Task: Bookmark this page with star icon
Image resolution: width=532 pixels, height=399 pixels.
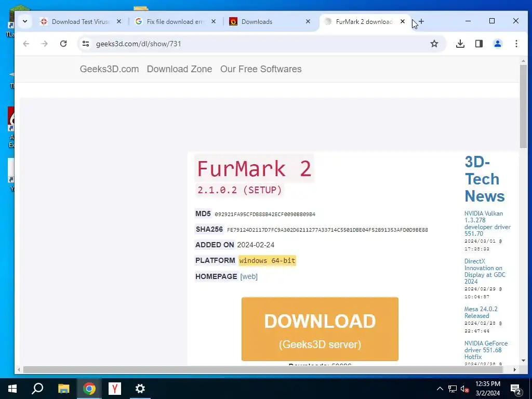Action: (434, 44)
